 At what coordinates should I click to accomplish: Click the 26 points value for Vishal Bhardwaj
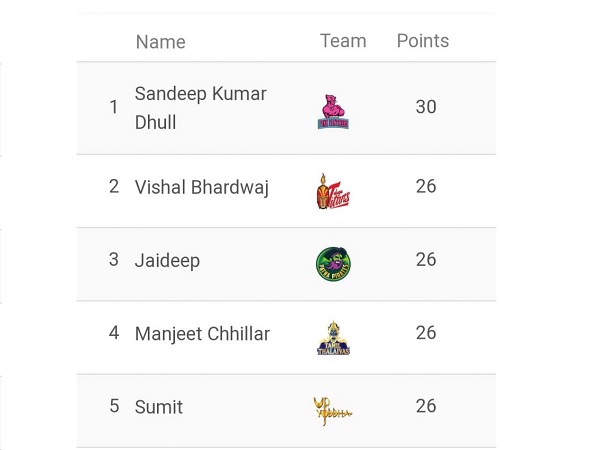click(x=426, y=186)
